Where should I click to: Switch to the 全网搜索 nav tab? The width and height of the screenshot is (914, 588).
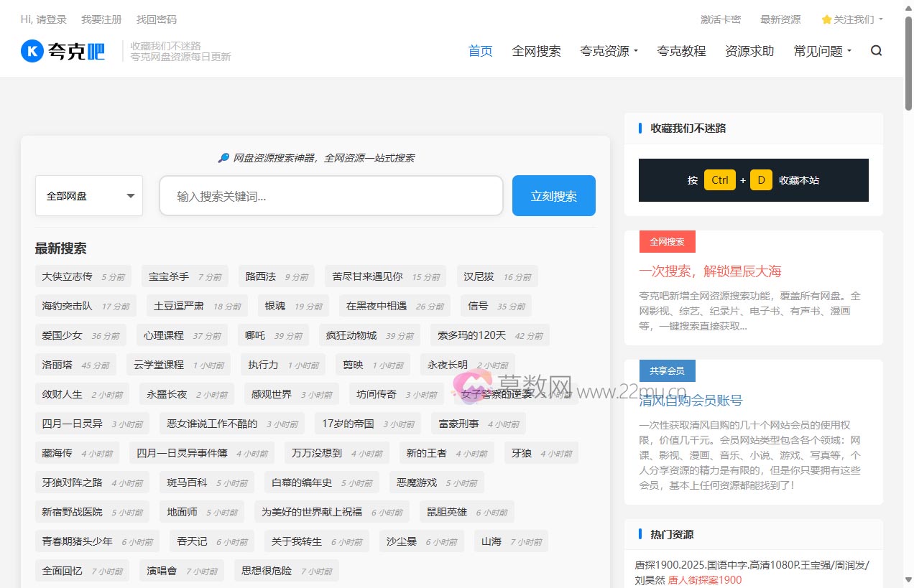[537, 50]
